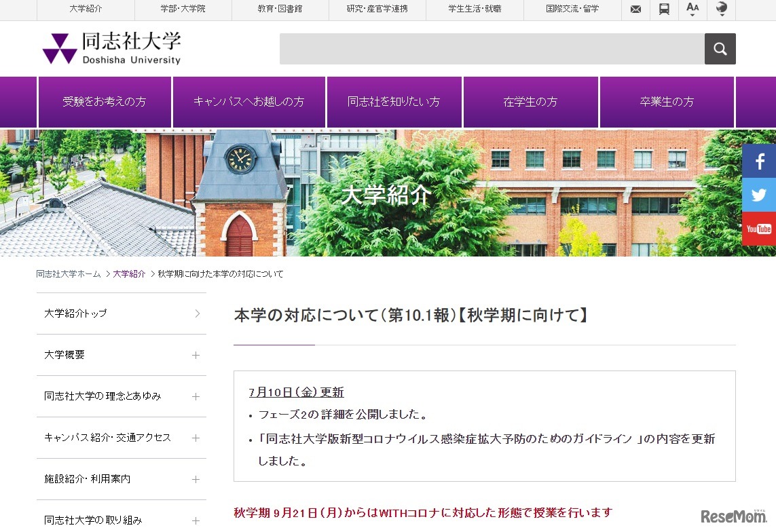Expand キャンパス紹介・交通アクセス in sidebar
Viewport: 776px width, 532px height.
point(196,438)
